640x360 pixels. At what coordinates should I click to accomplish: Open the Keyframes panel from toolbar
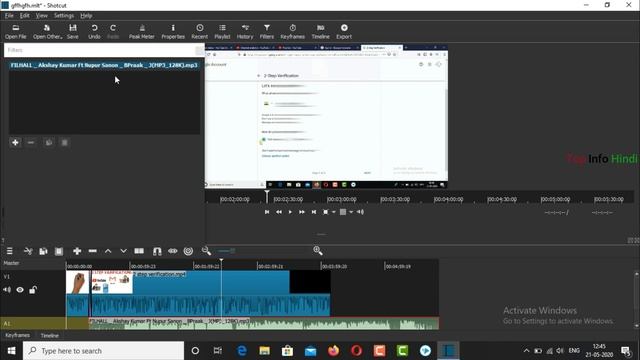293,31
